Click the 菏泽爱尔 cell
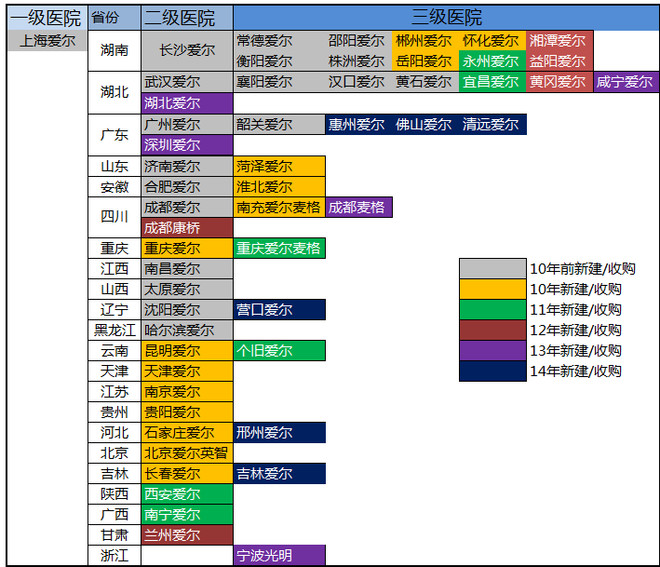The width and height of the screenshot is (660, 567). click(x=279, y=166)
